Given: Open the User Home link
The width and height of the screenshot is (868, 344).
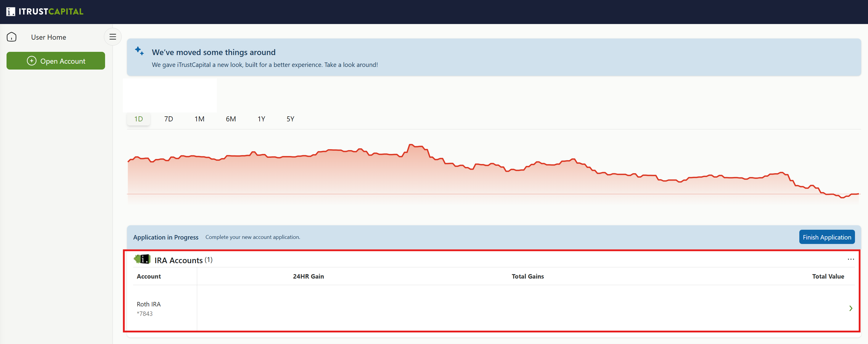Looking at the screenshot, I should point(49,37).
